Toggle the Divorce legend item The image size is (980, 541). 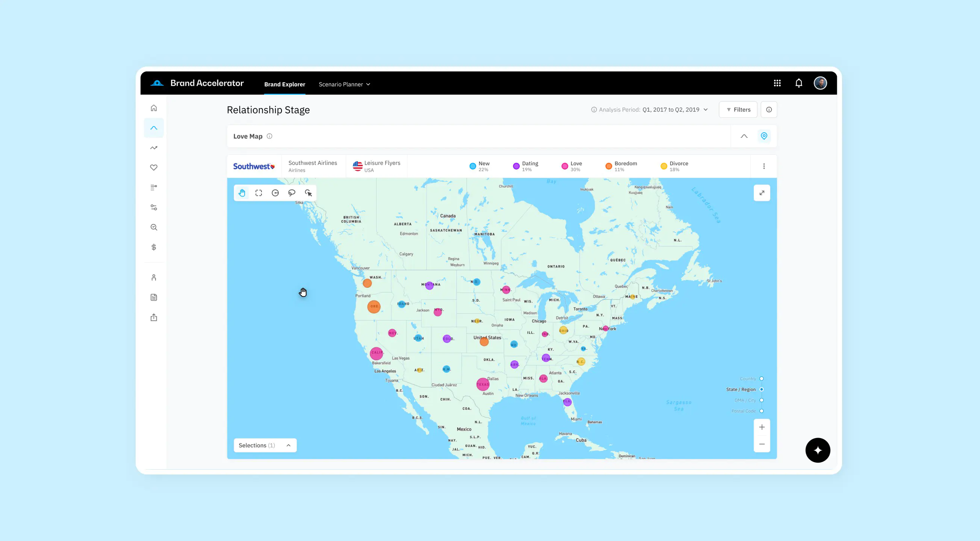pos(675,166)
